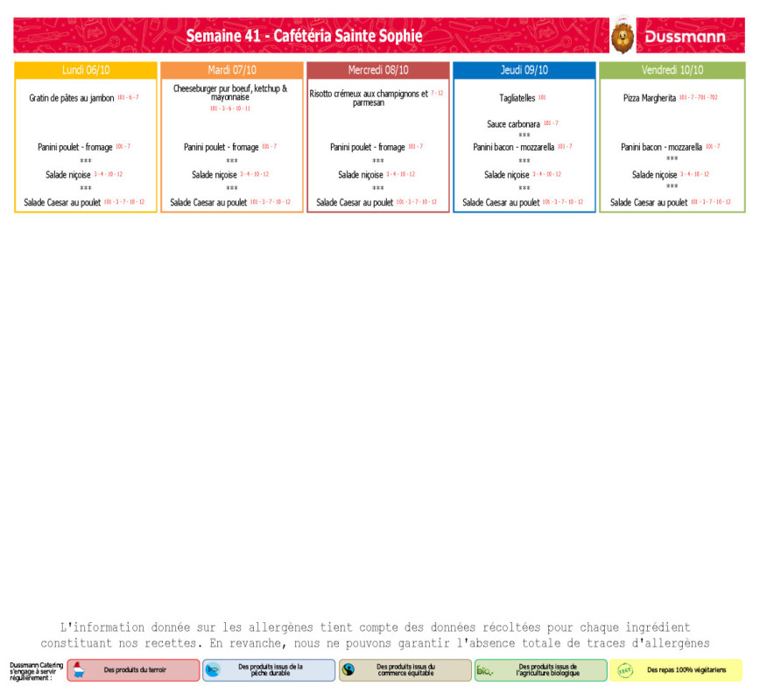Click the commerce équitable fairtrade icon
Image resolution: width=760 pixels, height=700 pixels.
click(348, 670)
